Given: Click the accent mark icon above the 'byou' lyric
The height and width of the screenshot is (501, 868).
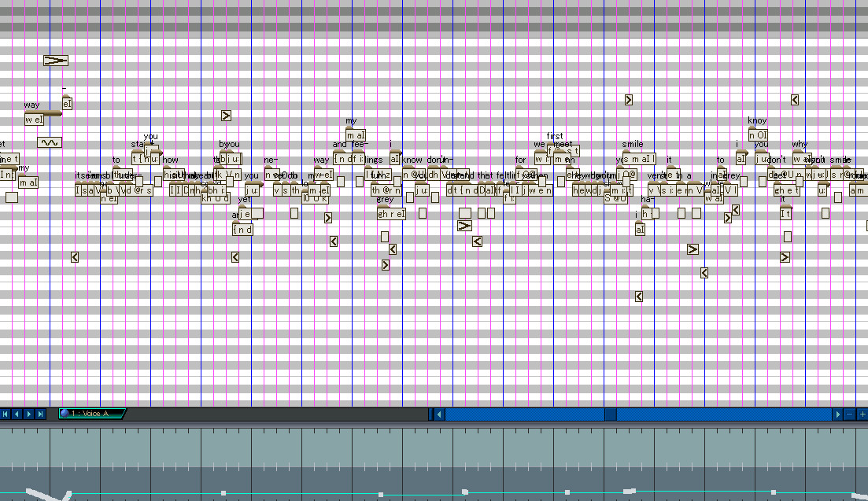Looking at the screenshot, I should [x=226, y=116].
